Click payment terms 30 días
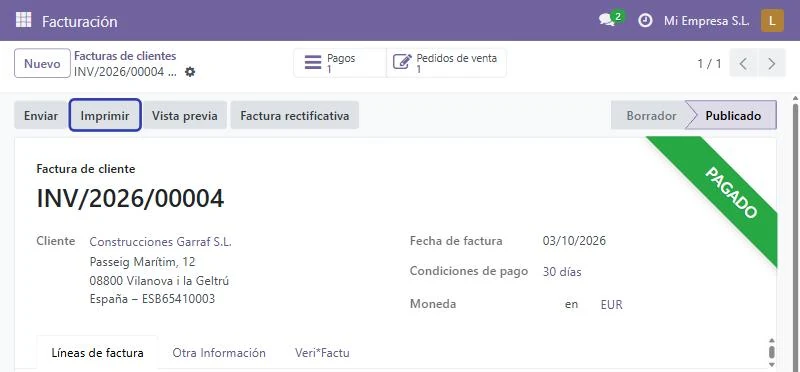This screenshot has width=800, height=372. pos(562,272)
